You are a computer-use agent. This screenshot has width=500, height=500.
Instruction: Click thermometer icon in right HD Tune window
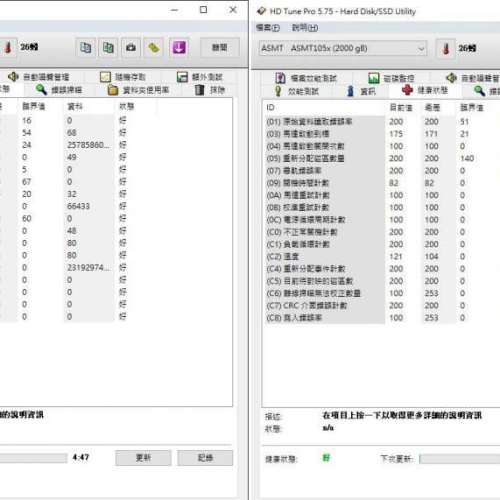tap(446, 49)
